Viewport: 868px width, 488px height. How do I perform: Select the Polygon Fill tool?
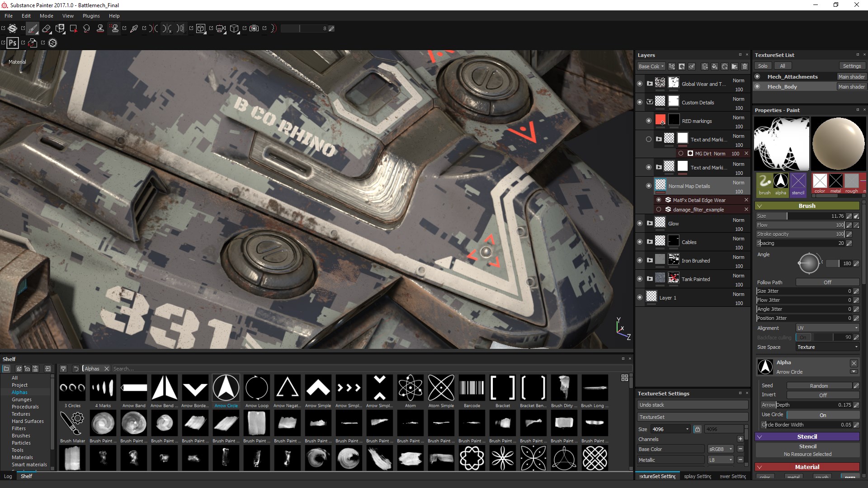tap(73, 28)
